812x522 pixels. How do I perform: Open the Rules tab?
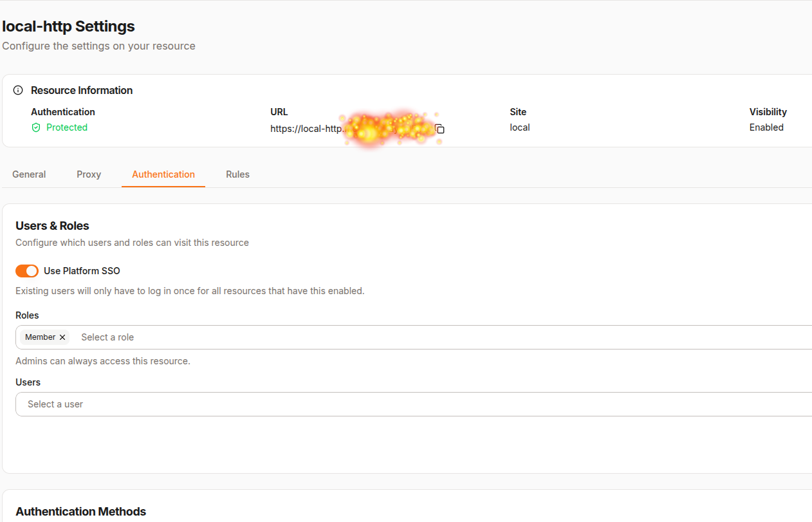[x=237, y=174]
